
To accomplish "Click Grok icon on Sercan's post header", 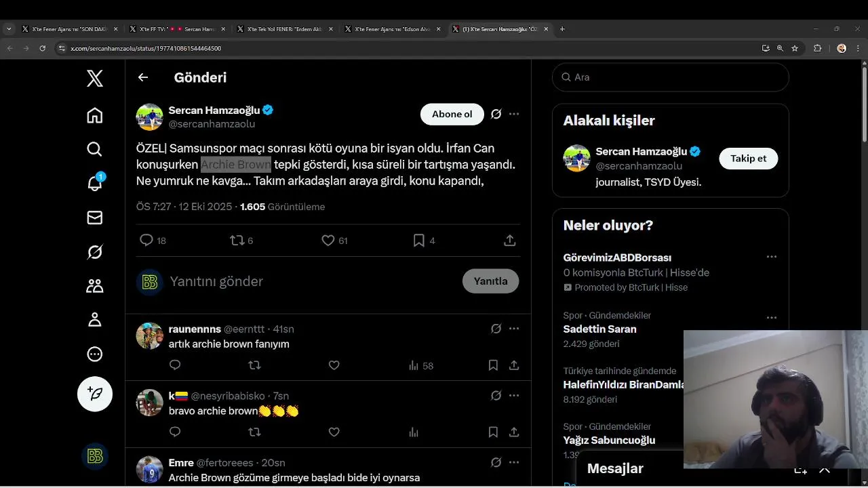I will pos(496,114).
